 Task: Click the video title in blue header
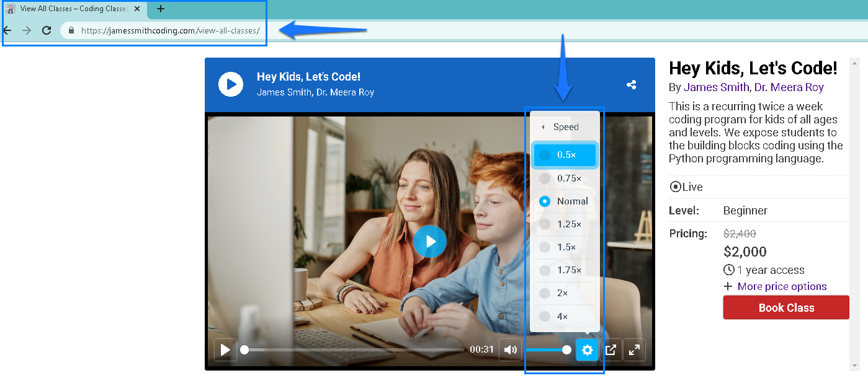(x=308, y=77)
